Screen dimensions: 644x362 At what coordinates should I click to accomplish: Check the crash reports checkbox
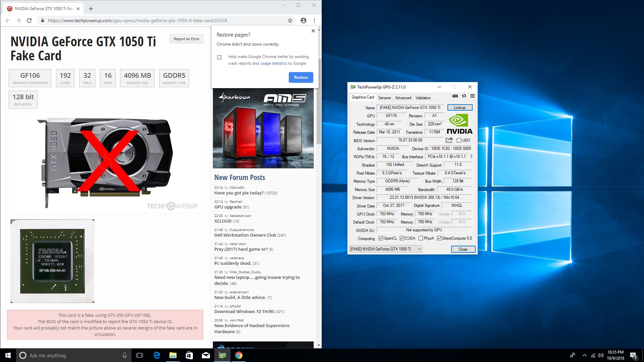pyautogui.click(x=219, y=57)
